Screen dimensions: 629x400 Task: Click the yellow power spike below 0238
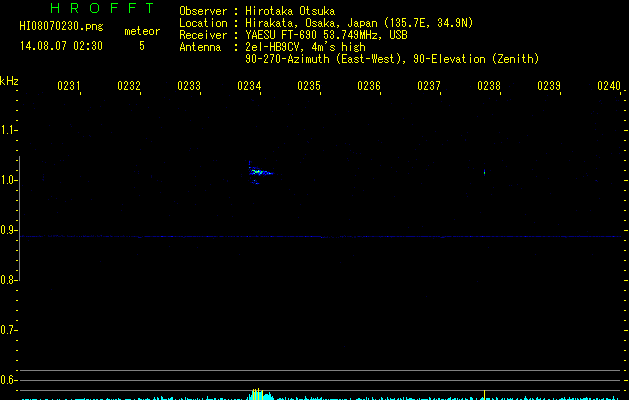click(x=485, y=395)
